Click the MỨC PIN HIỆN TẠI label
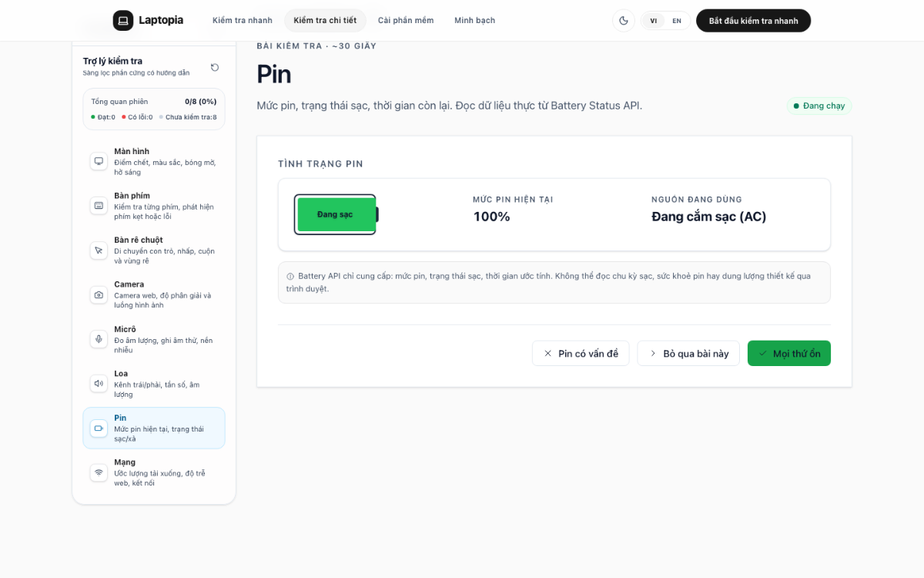924x578 pixels. 513,200
